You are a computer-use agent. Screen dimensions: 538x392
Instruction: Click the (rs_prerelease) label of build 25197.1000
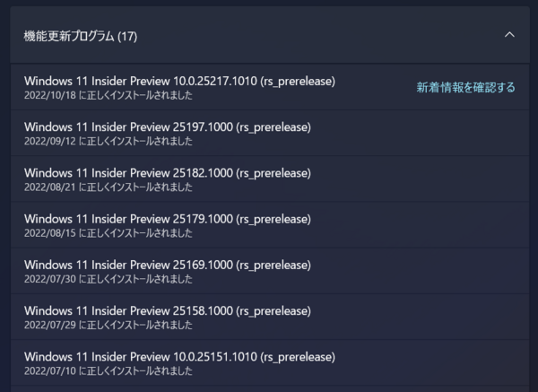pyautogui.click(x=273, y=126)
